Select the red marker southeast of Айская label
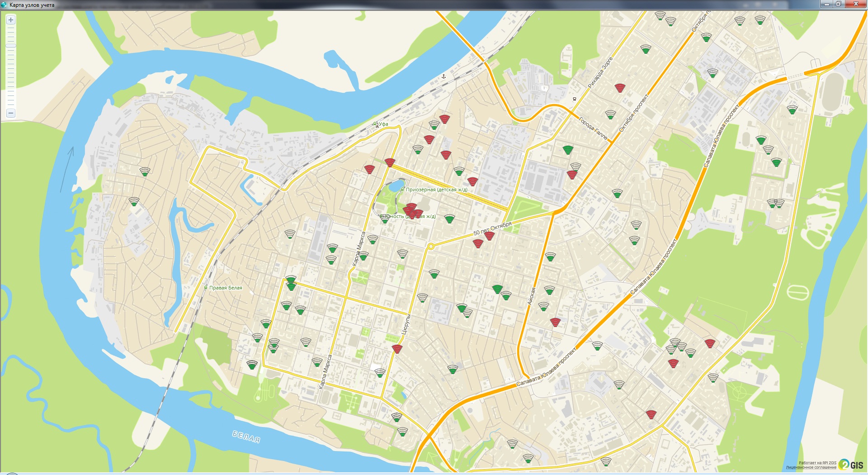Viewport: 868px width, 475px height. coord(555,323)
